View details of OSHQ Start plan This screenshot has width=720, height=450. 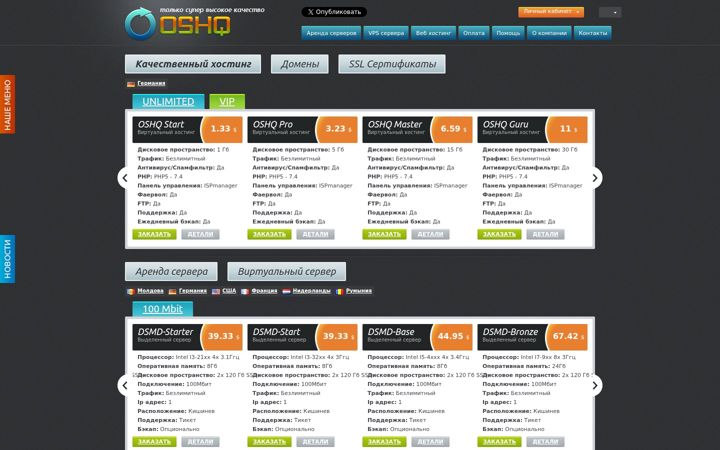pyautogui.click(x=200, y=234)
